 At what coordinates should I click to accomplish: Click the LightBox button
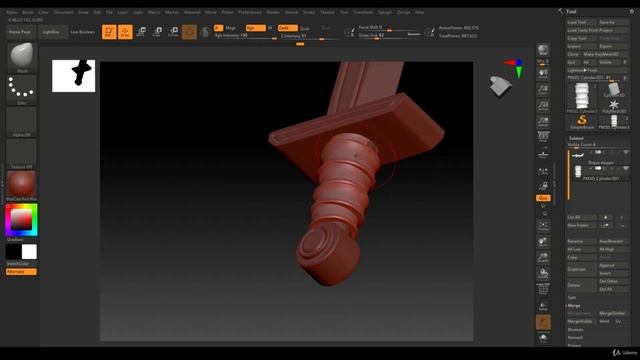[x=53, y=32]
